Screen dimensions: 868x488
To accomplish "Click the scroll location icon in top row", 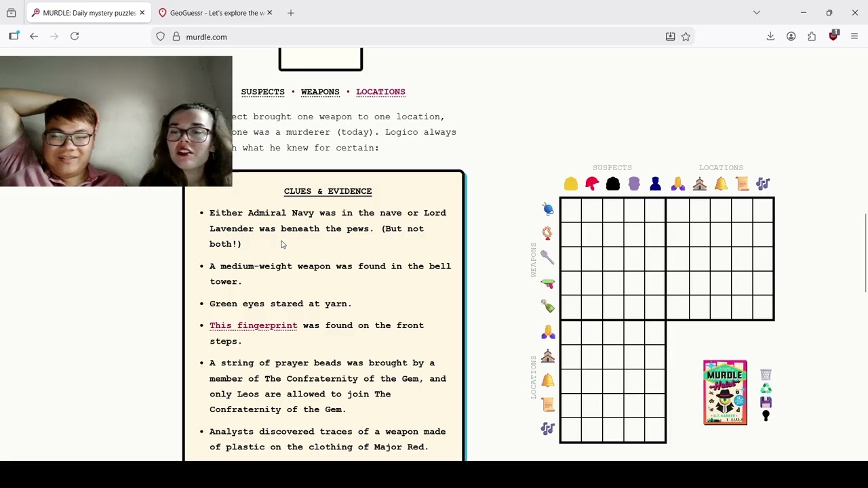I will [742, 184].
